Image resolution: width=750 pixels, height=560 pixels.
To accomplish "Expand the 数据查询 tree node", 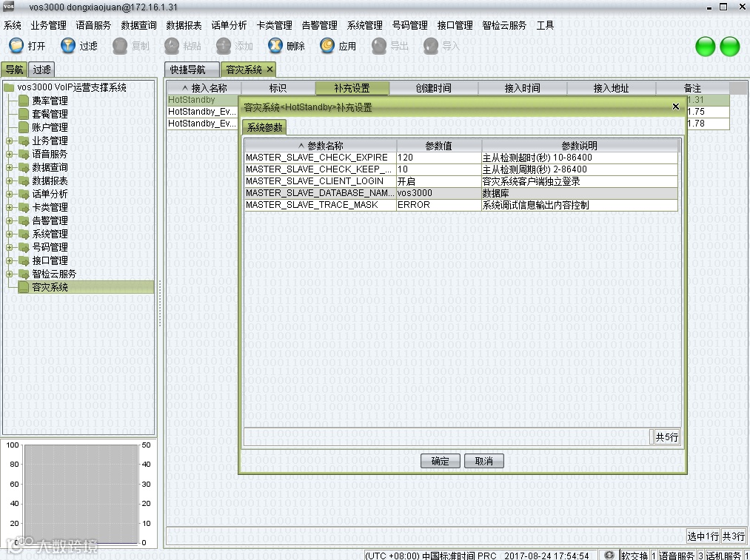I will point(9,167).
